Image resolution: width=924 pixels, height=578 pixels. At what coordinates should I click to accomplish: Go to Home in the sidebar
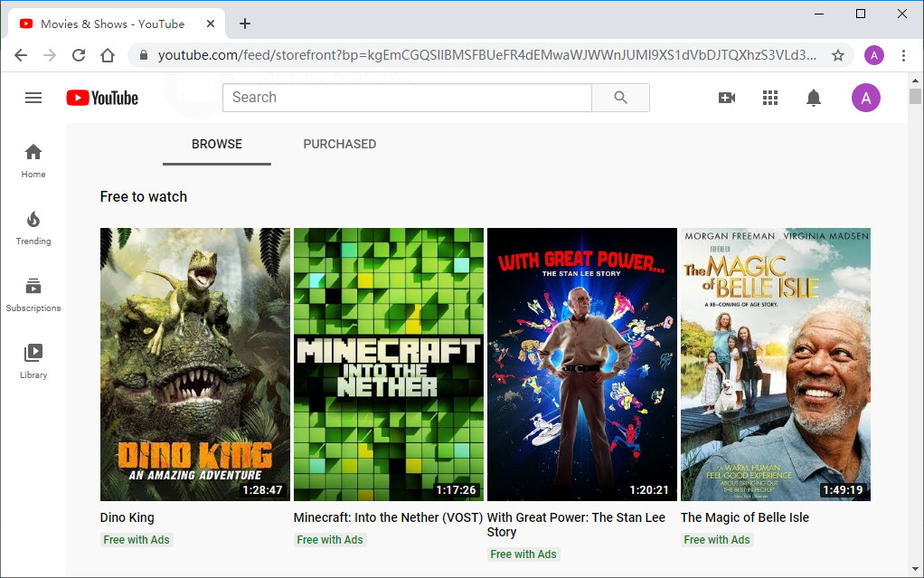[x=33, y=161]
